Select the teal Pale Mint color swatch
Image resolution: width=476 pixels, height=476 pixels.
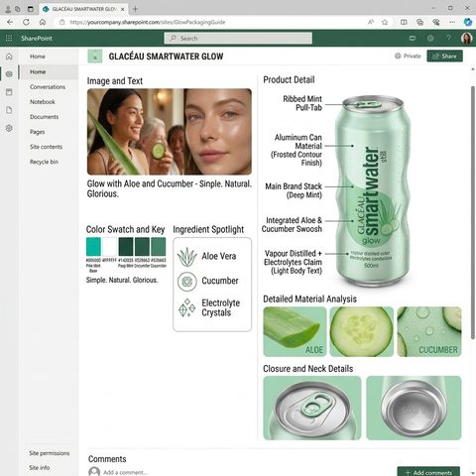(x=93, y=247)
